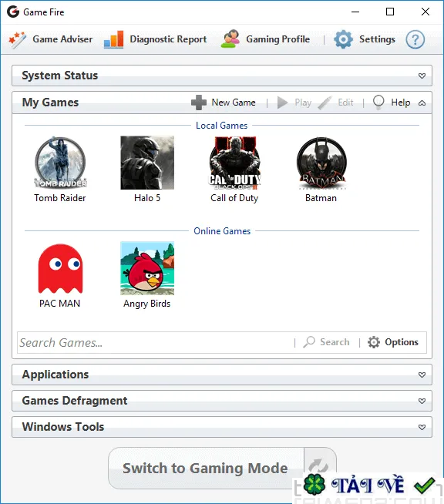Click the System Status header title
This screenshot has width=444, height=504.
click(x=60, y=76)
